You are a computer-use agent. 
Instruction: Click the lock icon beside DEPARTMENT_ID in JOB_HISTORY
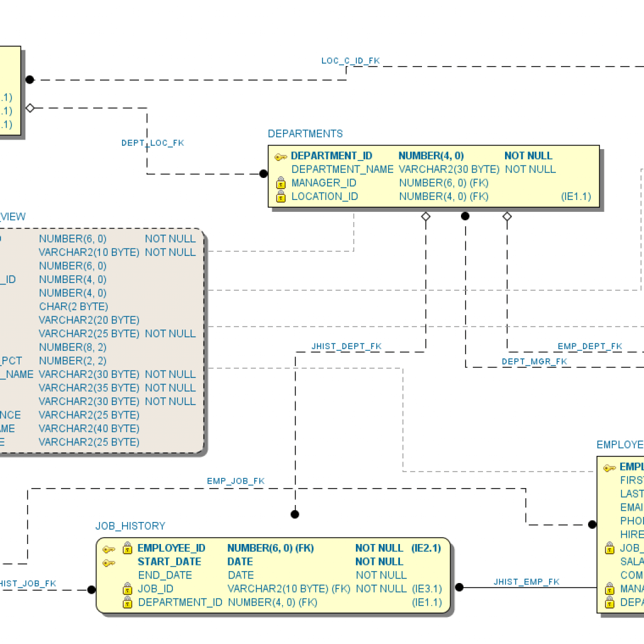tap(126, 602)
